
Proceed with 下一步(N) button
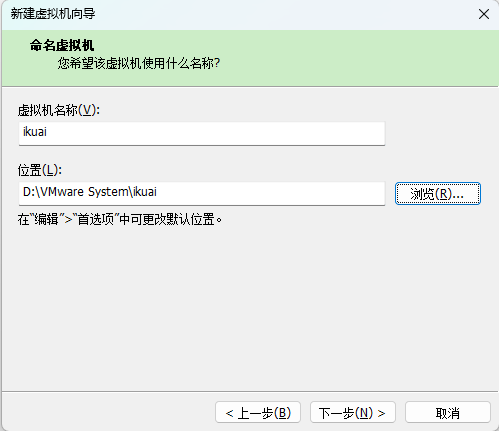point(353,412)
